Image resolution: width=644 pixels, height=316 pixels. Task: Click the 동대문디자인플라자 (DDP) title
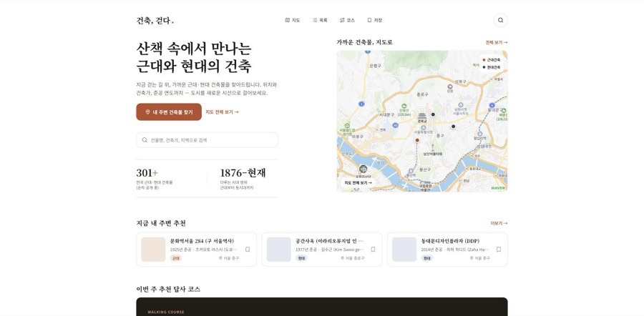click(450, 241)
